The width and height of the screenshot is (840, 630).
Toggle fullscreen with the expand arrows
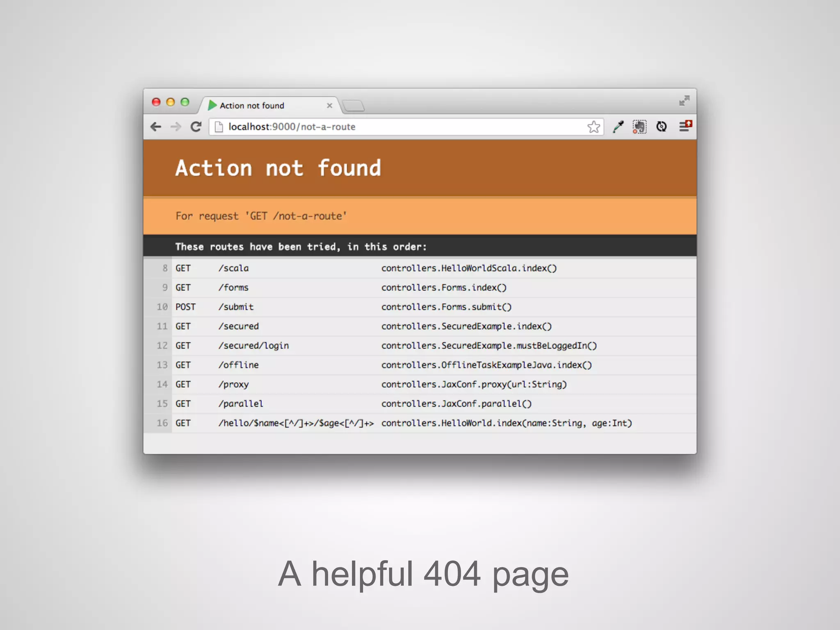point(684,101)
